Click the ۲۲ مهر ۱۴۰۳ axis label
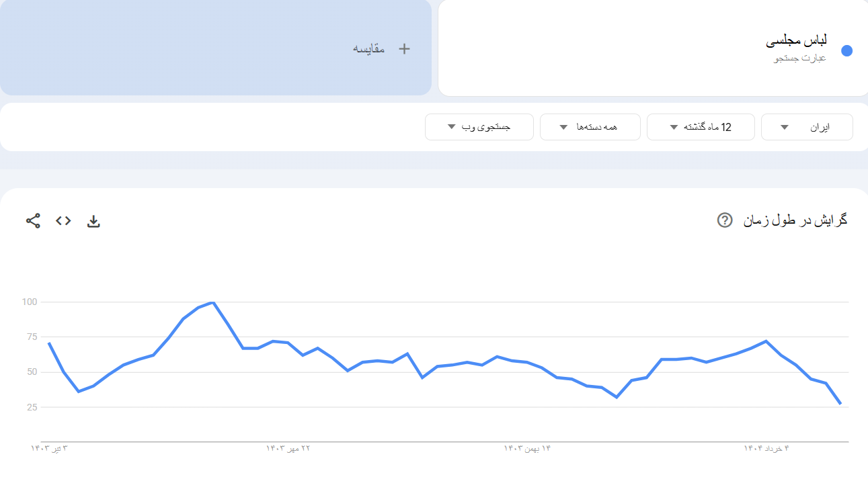The width and height of the screenshot is (868, 477). pyautogui.click(x=288, y=448)
